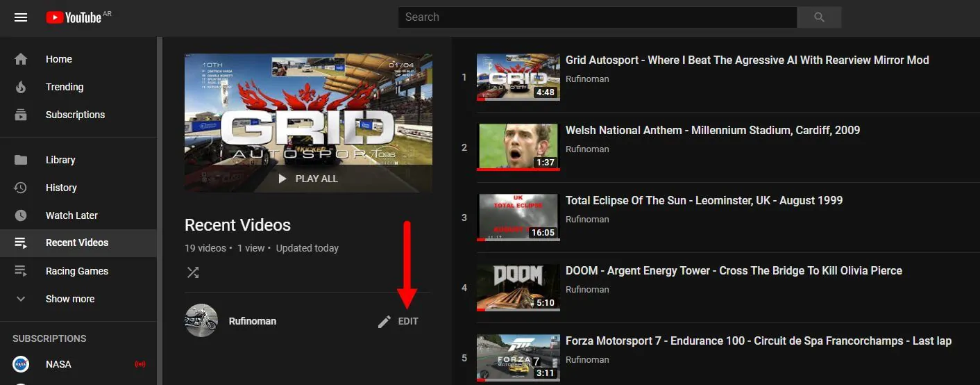Expand sidebar with Show more chevron
Image resolution: width=980 pixels, height=385 pixels.
(21, 299)
